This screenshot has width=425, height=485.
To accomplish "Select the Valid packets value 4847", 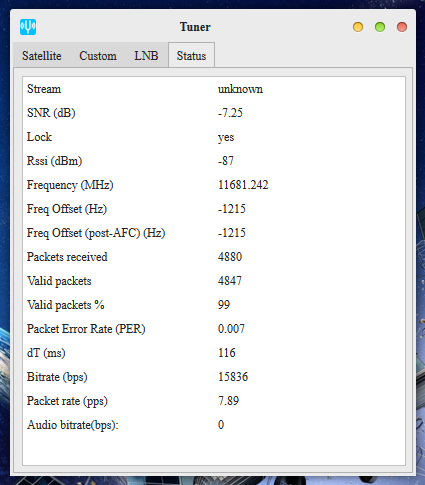I will point(230,281).
